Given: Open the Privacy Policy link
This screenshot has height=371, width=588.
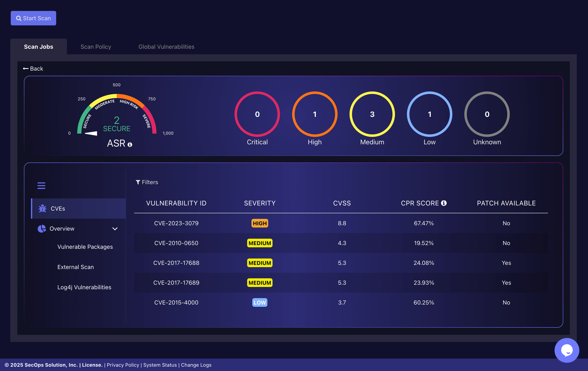Looking at the screenshot, I should pyautogui.click(x=123, y=365).
